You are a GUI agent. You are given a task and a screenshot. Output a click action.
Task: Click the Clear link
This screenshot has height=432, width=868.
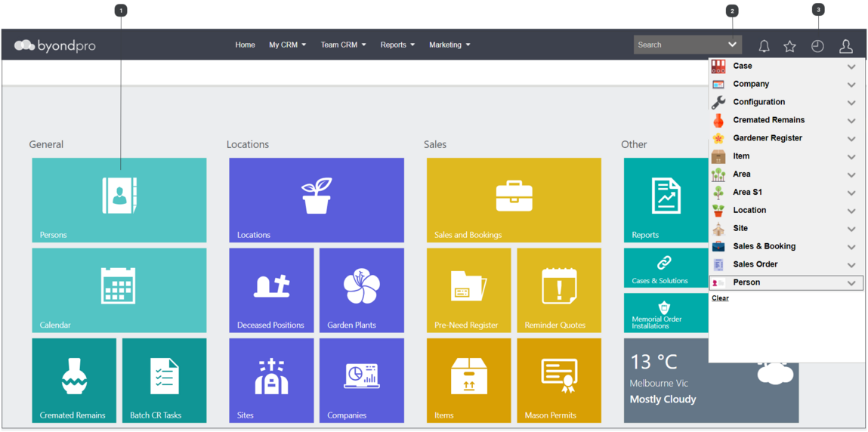tap(720, 298)
